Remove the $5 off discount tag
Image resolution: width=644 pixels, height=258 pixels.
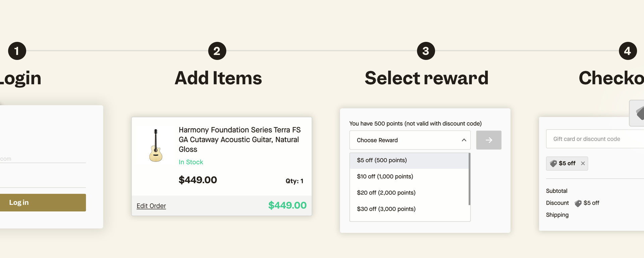pos(583,164)
